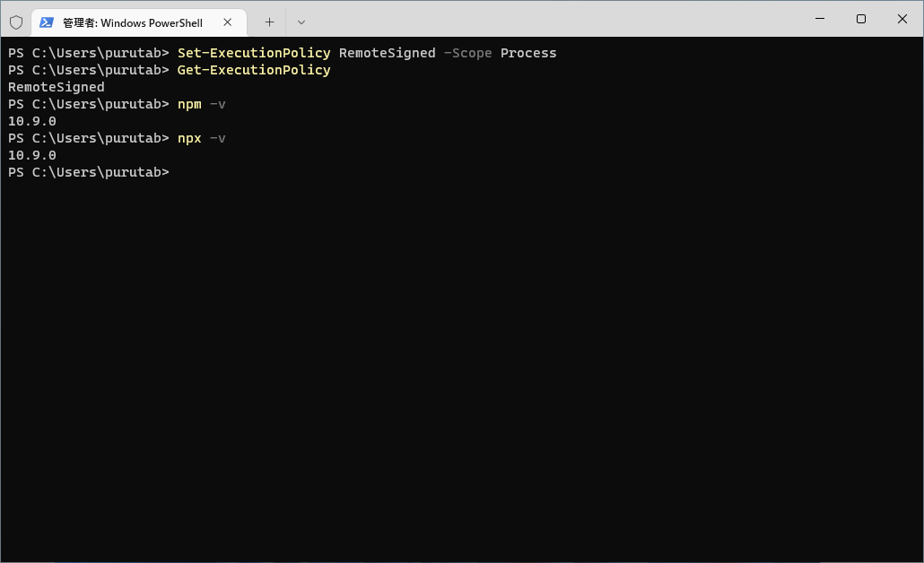This screenshot has width=924, height=563.
Task: Place cursor at the empty command prompt line
Action: tap(175, 172)
